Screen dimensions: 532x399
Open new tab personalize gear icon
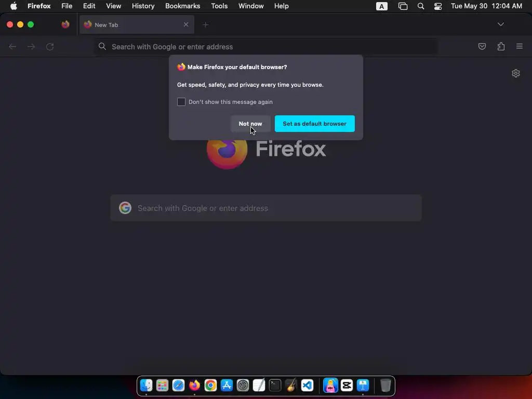(516, 73)
